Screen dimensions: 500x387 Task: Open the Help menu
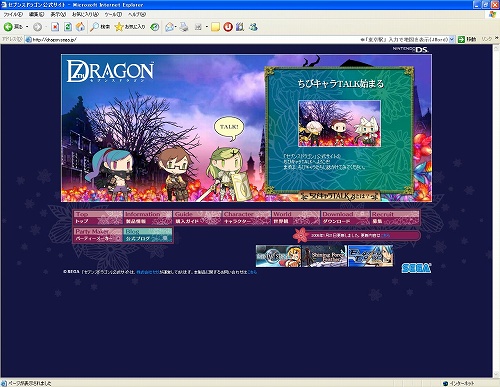click(137, 14)
